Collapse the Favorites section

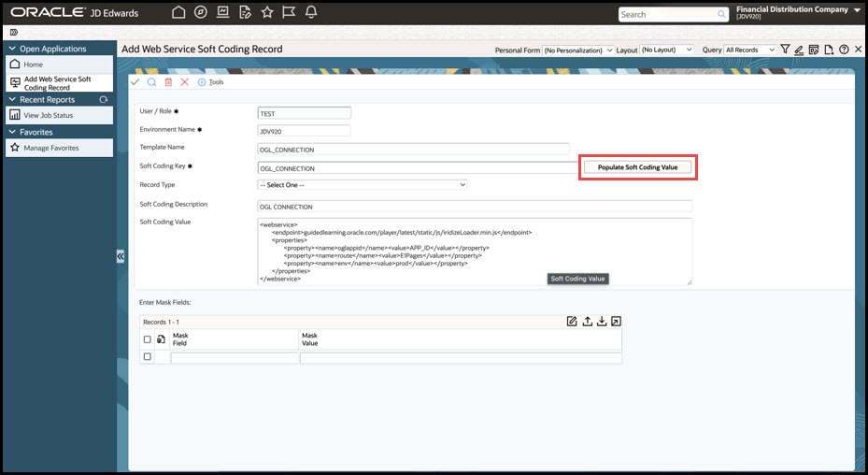(x=12, y=132)
